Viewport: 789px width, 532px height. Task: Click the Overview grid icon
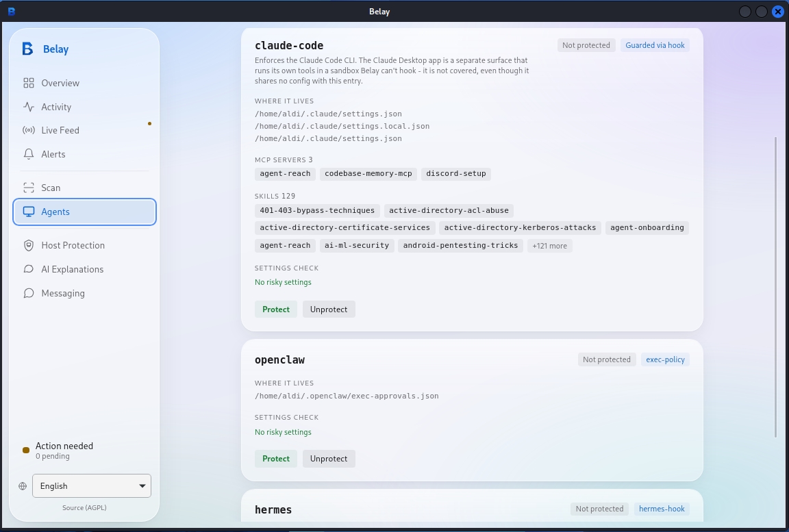[29, 83]
